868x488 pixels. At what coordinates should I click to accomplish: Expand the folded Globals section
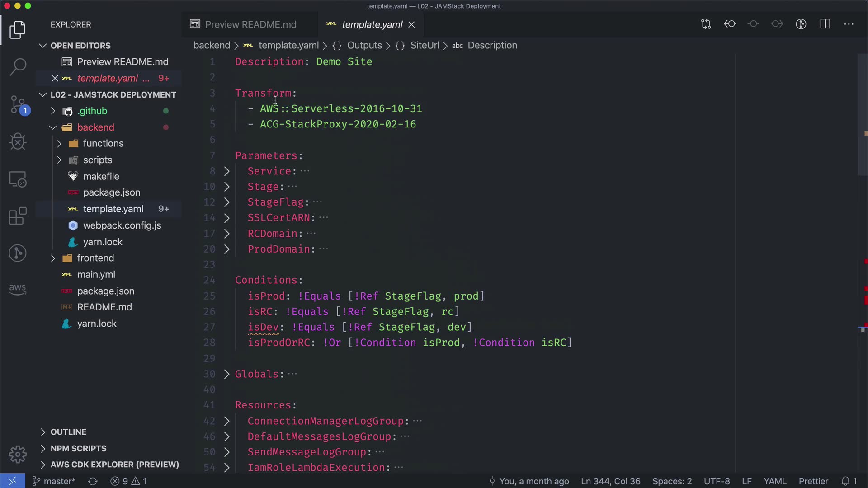[x=227, y=374]
